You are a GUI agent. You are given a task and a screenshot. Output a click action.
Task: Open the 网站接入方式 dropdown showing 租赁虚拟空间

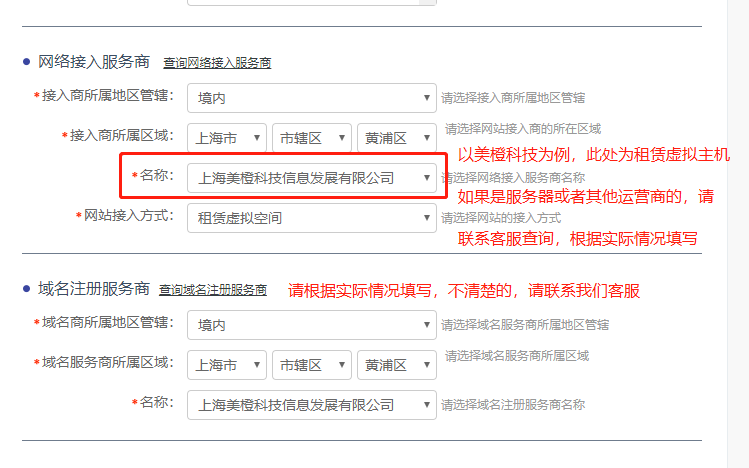point(311,218)
